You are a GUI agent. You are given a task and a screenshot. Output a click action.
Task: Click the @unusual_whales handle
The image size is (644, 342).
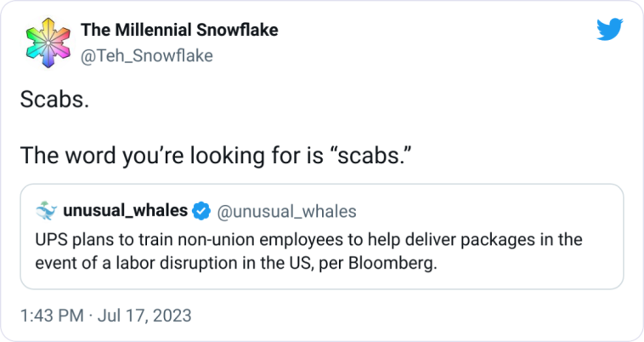[x=286, y=211]
